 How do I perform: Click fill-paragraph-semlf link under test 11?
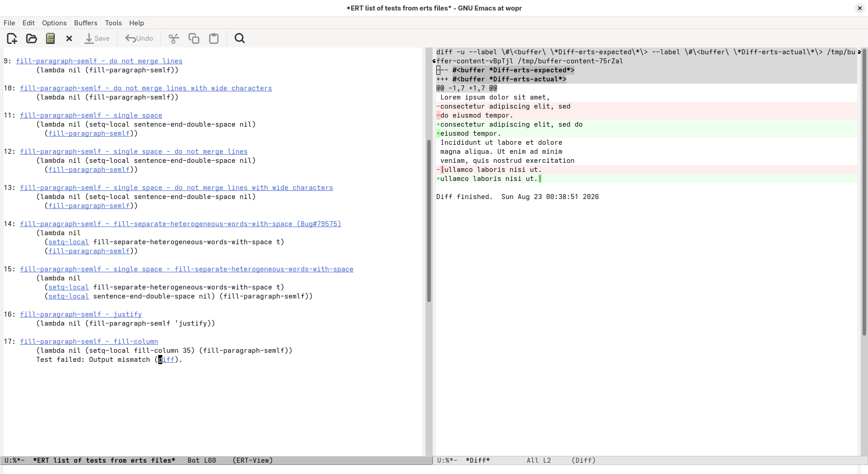pos(89,133)
